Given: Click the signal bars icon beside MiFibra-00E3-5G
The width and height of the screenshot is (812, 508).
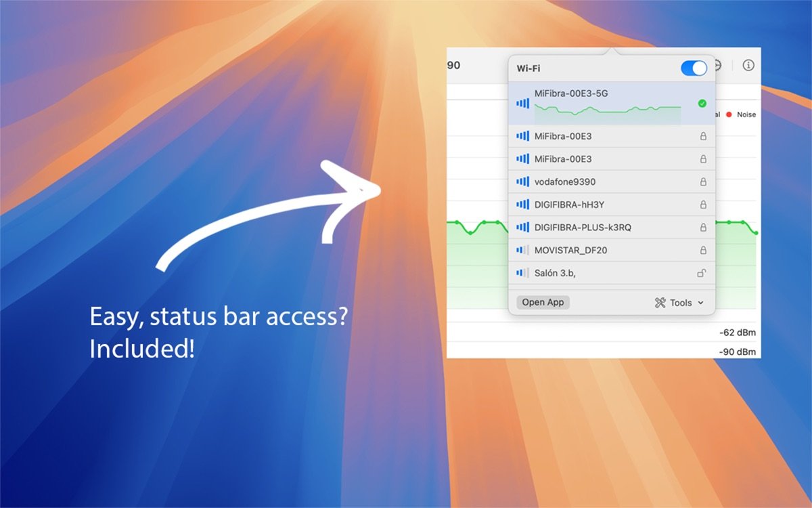Looking at the screenshot, I should (x=522, y=103).
